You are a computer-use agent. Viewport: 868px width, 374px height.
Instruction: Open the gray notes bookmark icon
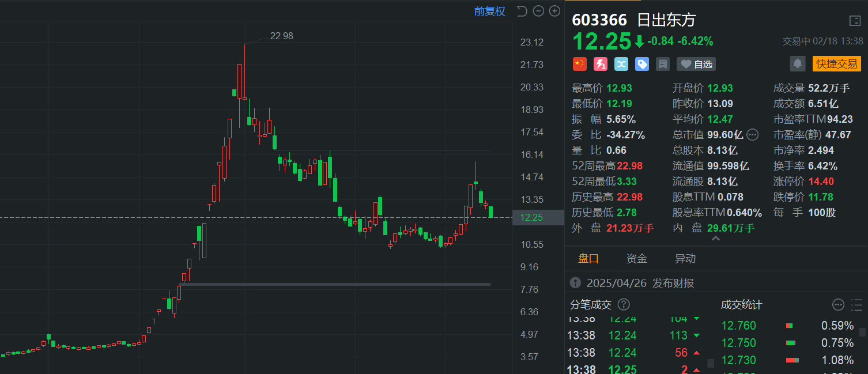click(663, 64)
